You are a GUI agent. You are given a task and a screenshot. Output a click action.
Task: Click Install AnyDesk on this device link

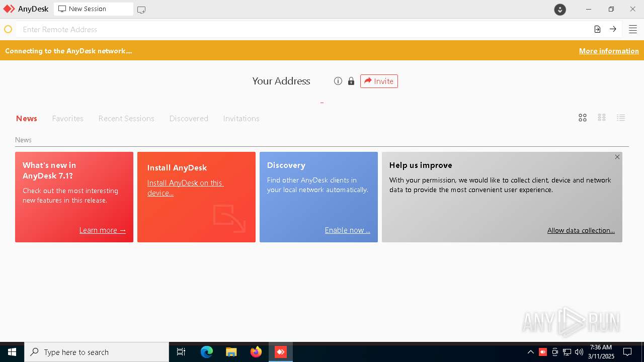pyautogui.click(x=186, y=188)
